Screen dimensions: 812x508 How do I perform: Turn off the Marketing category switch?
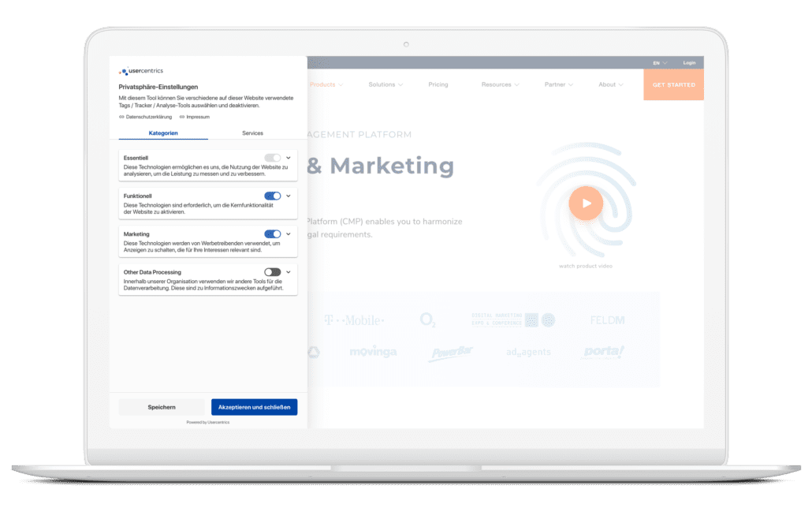(273, 233)
